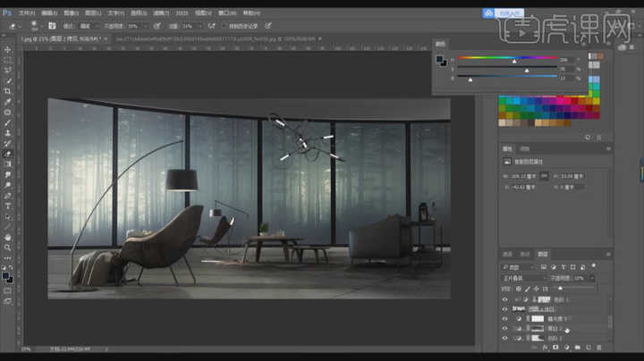Image resolution: width=644 pixels, height=361 pixels.
Task: Open the eraser tool preset picker
Action: click(x=14, y=26)
